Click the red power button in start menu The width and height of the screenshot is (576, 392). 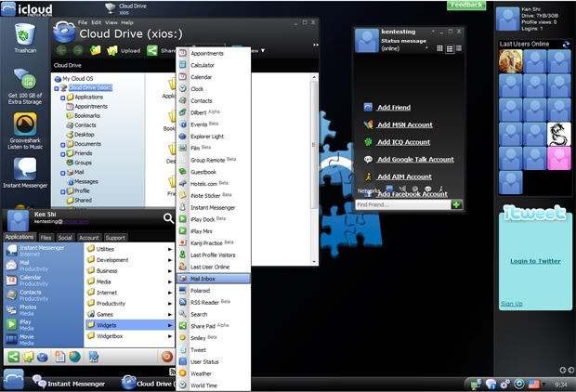click(167, 357)
